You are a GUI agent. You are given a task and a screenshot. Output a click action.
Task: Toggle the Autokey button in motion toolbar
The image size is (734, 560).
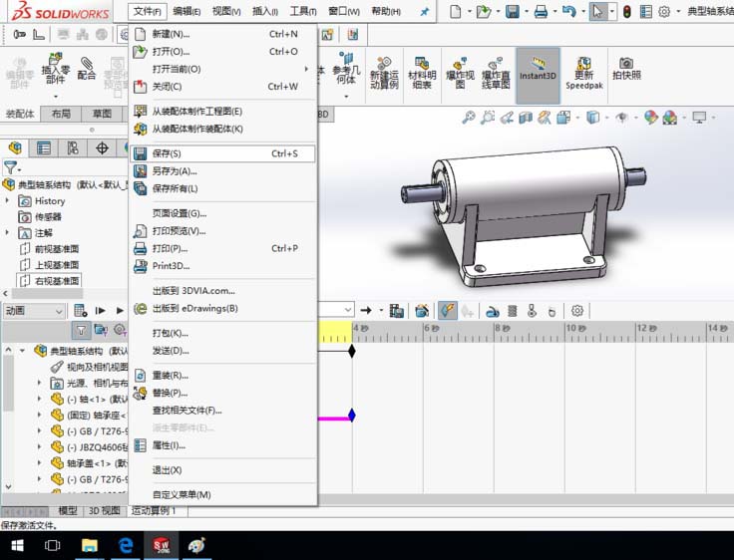click(447, 311)
